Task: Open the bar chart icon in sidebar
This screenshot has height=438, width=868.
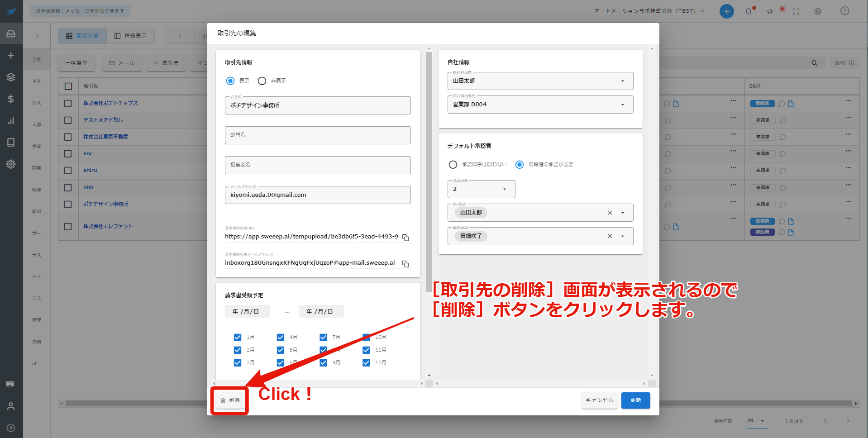Action: pos(11,120)
